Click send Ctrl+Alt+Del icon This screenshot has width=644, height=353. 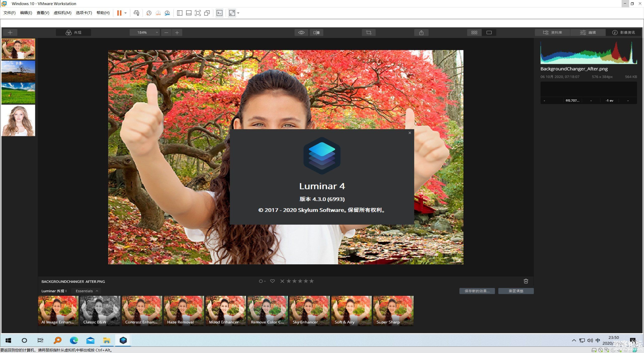pyautogui.click(x=137, y=13)
